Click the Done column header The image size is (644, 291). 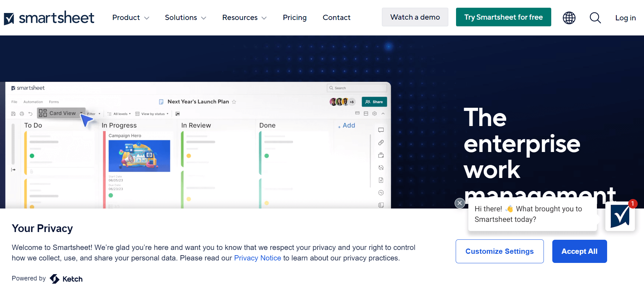click(267, 125)
